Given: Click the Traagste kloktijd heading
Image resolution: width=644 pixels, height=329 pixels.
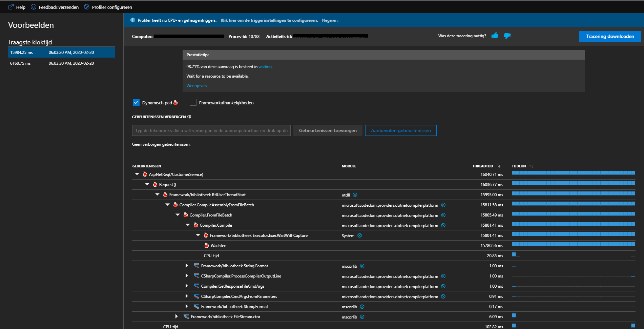Looking at the screenshot, I should point(30,42).
